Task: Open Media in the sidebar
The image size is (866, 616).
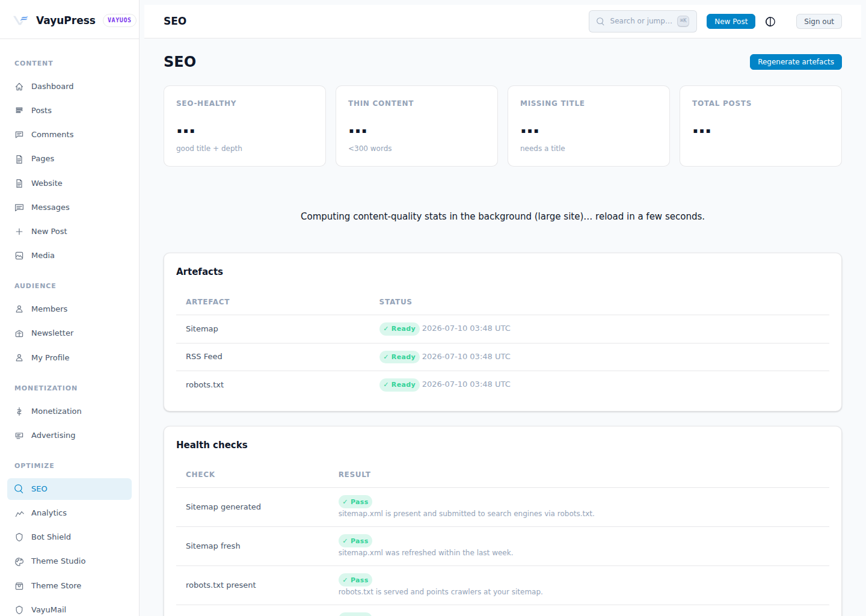Action: pyautogui.click(x=69, y=256)
